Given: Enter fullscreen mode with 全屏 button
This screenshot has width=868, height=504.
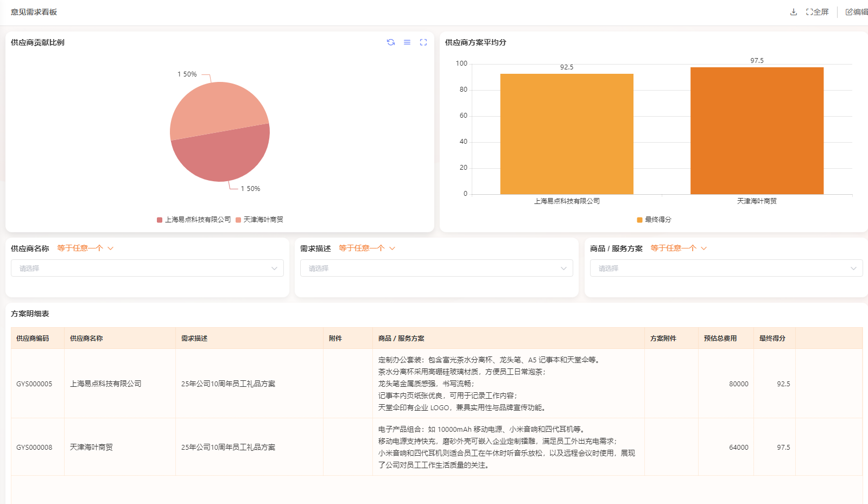Looking at the screenshot, I should (x=818, y=12).
